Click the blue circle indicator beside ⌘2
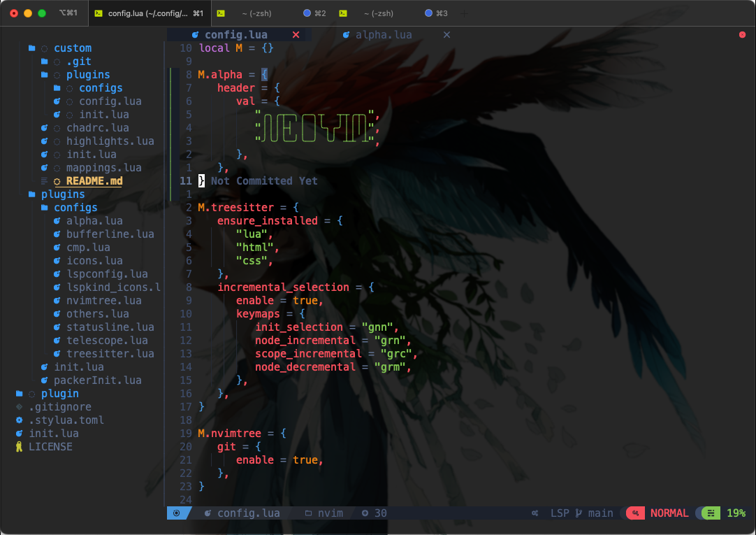Image resolution: width=756 pixels, height=535 pixels. pos(307,13)
